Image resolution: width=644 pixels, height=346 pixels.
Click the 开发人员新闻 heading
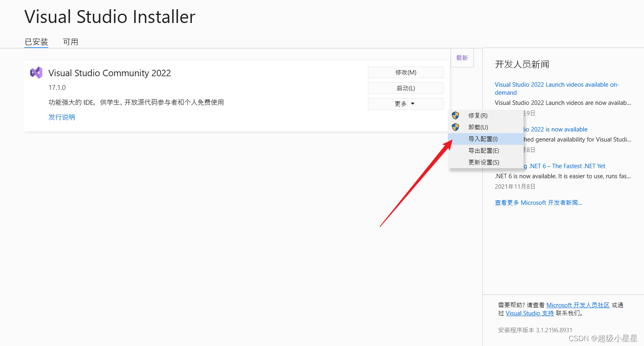point(522,65)
